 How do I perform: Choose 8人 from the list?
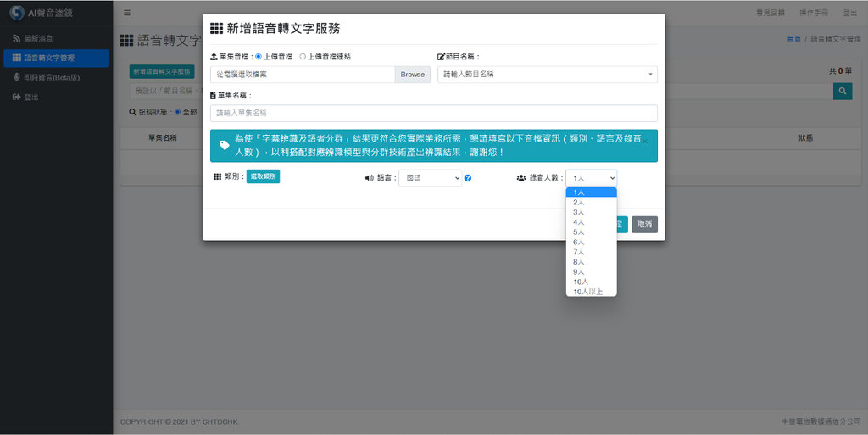(591, 262)
